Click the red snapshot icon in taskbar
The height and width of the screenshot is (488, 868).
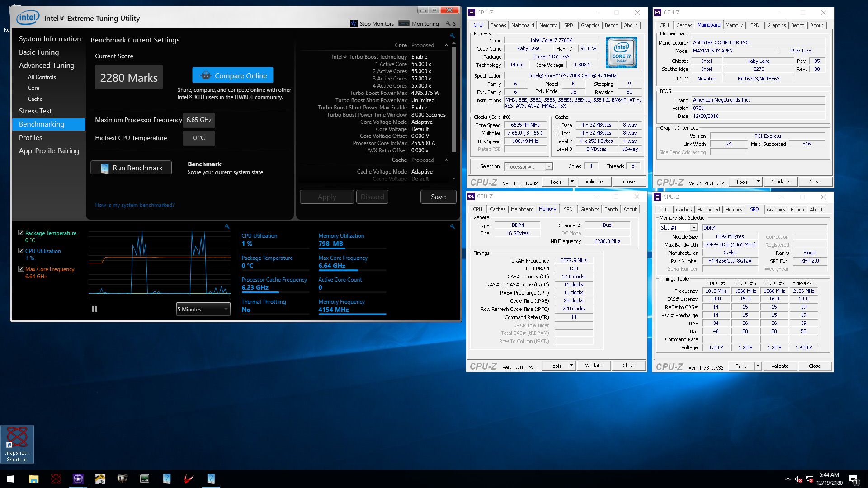click(56, 479)
